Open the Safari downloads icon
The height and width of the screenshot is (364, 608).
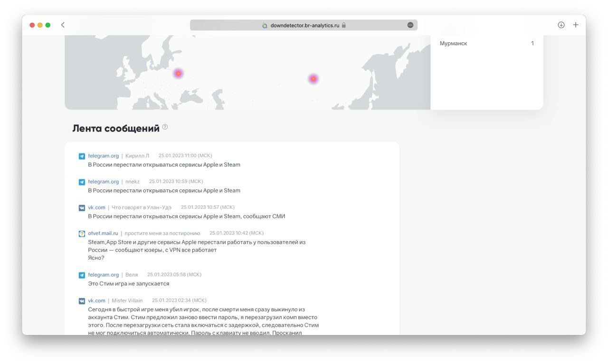[x=561, y=25]
